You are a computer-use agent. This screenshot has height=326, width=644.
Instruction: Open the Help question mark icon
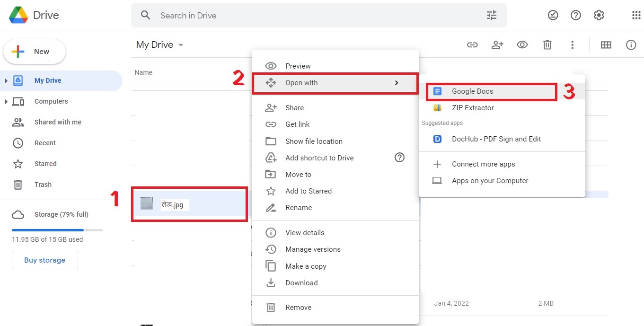pyautogui.click(x=576, y=16)
